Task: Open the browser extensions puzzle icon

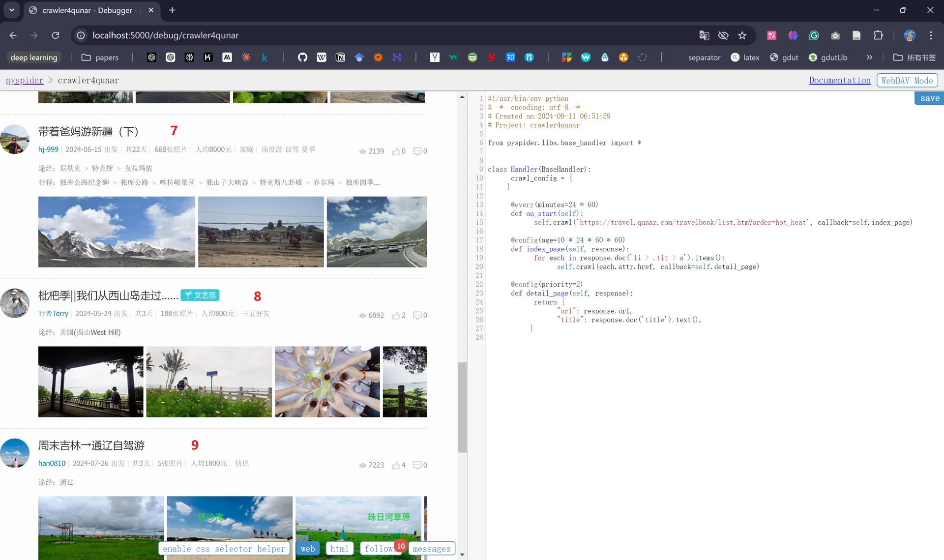Action: [878, 35]
